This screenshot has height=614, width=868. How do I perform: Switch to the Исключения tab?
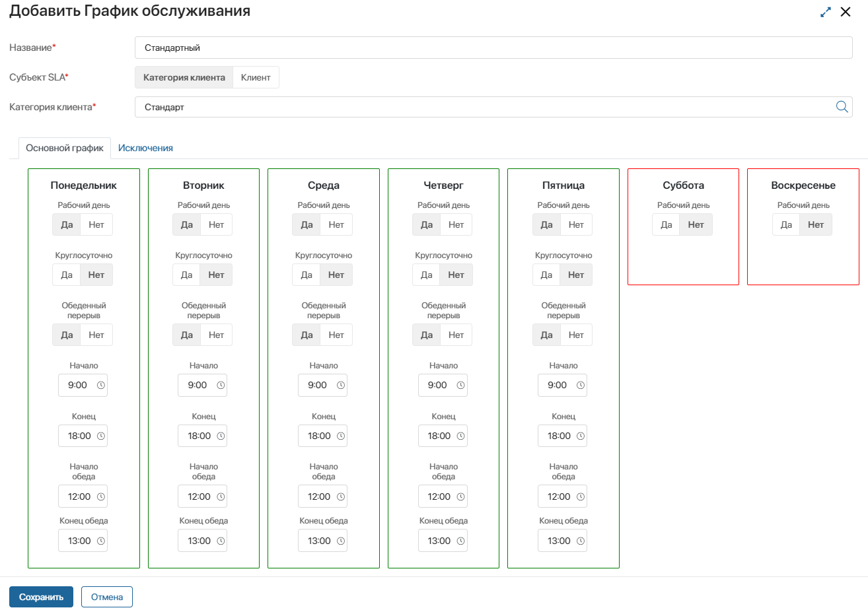(145, 148)
